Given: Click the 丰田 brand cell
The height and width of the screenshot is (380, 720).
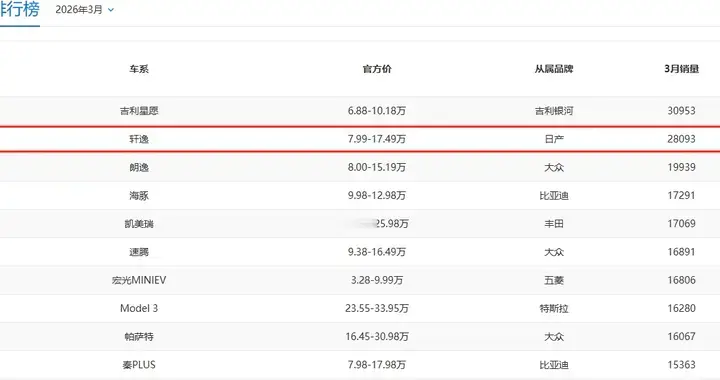Looking at the screenshot, I should pyautogui.click(x=554, y=224).
